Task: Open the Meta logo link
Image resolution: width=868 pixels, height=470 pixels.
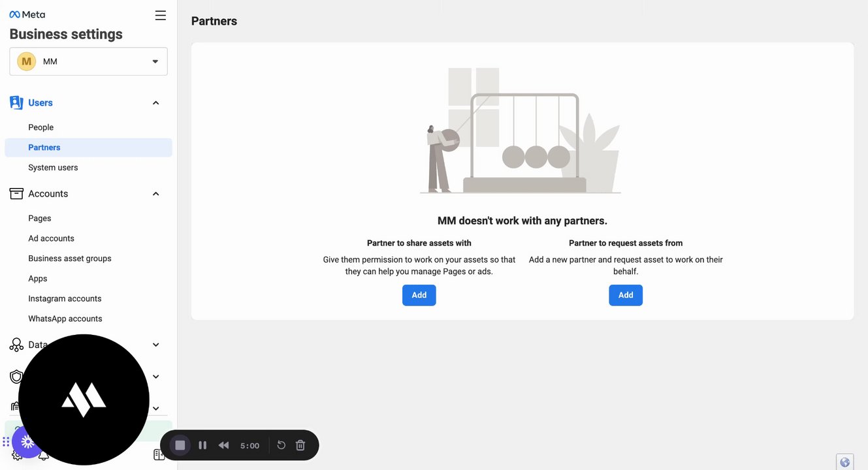Action: (27, 14)
